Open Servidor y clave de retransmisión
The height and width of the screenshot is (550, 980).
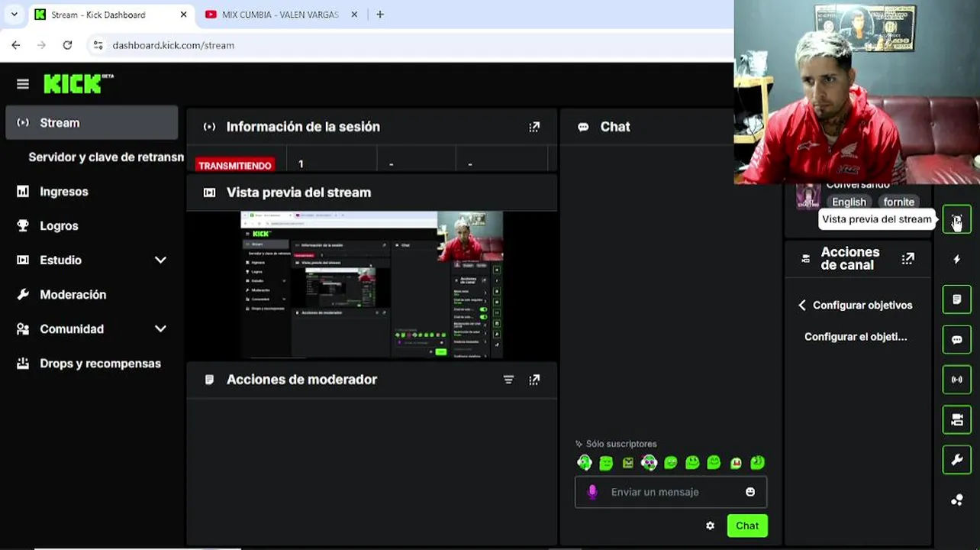click(105, 157)
